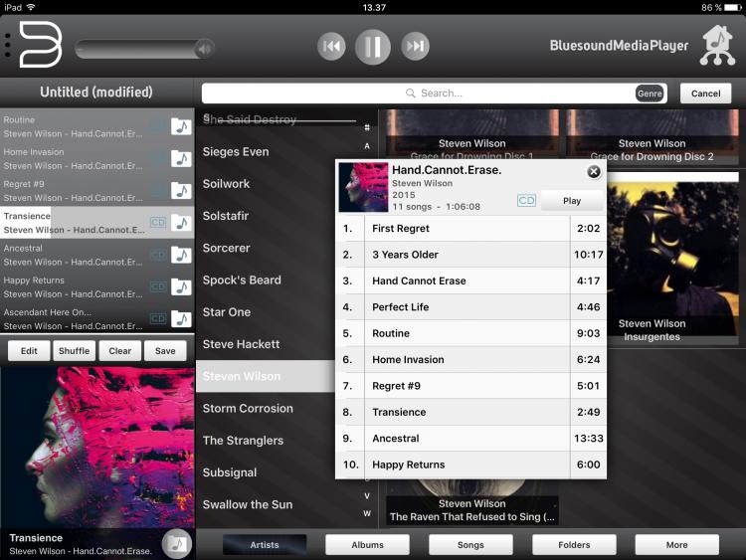Select track 3 Hand Cannot Erase

point(471,280)
